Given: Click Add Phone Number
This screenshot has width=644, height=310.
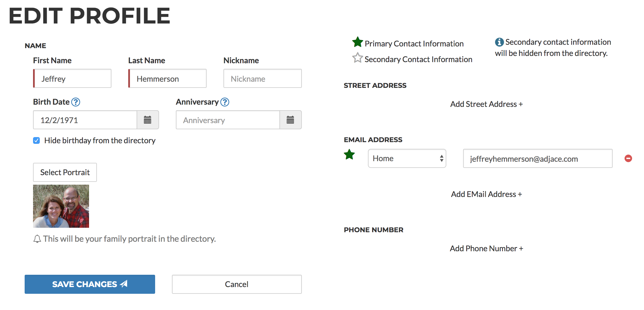Looking at the screenshot, I should (x=486, y=248).
